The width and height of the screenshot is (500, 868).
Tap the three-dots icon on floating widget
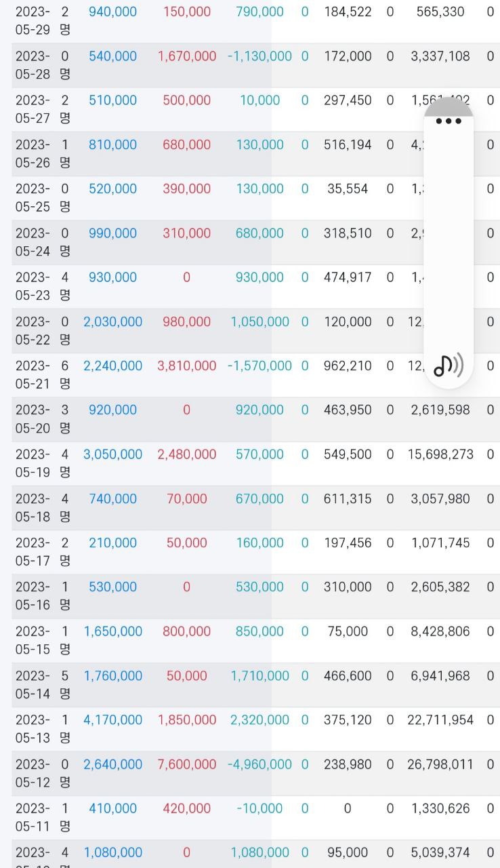point(449,121)
